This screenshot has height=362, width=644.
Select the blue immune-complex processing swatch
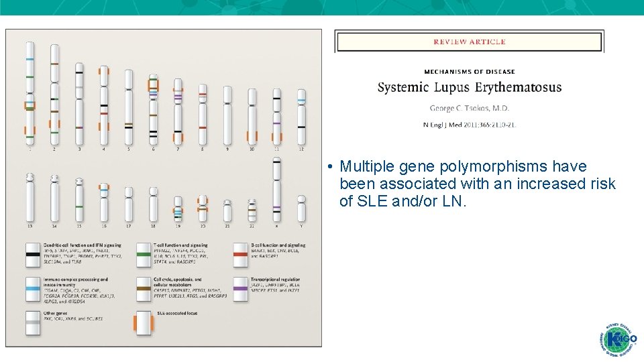(x=33, y=290)
